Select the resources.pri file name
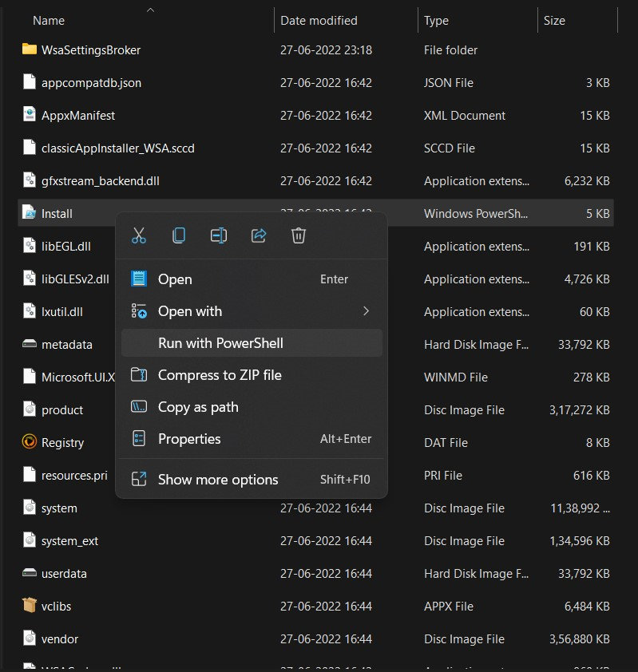 (x=74, y=476)
